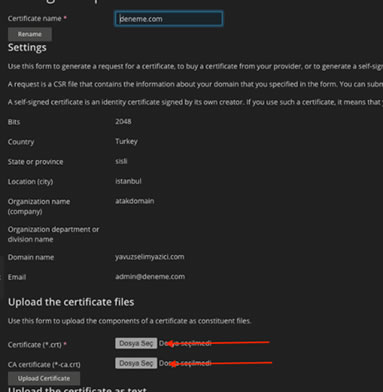Click the Certificate name label
383x392 pixels.
[x=37, y=19]
